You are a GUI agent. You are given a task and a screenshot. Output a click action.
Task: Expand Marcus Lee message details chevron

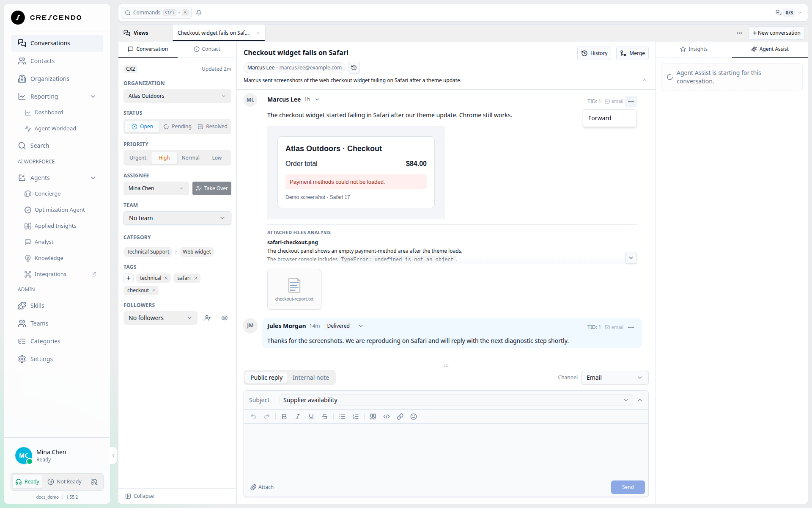coord(317,99)
